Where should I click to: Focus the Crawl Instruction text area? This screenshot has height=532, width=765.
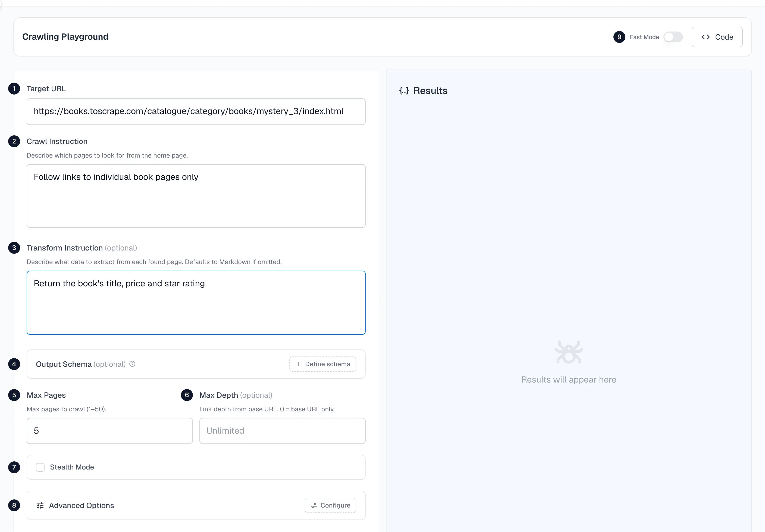[196, 196]
